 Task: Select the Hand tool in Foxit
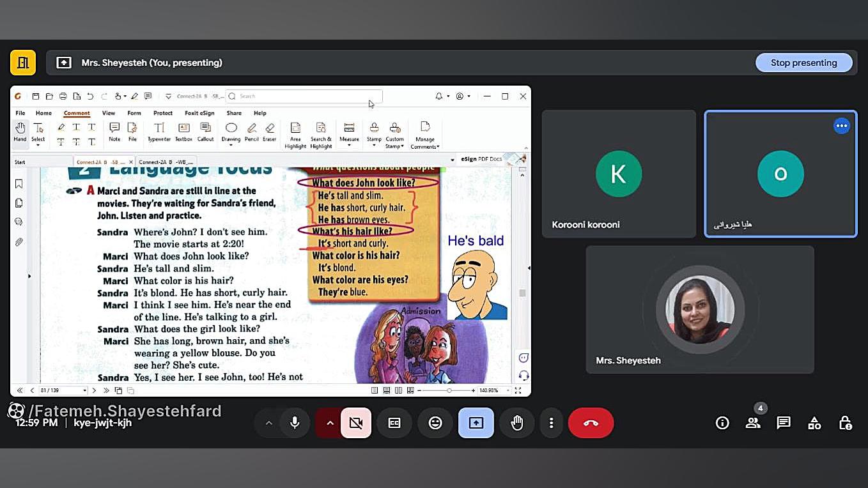(x=20, y=132)
